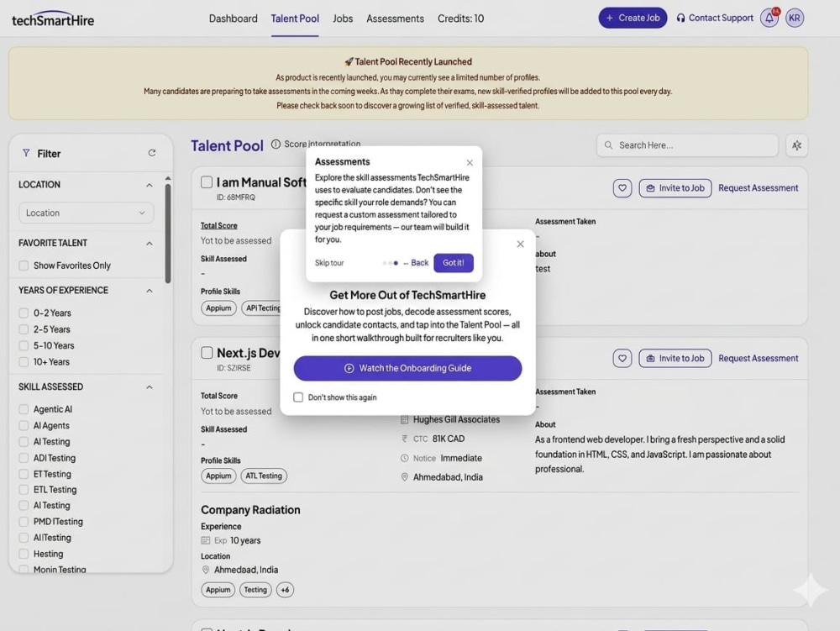840x631 pixels.
Task: Check the Hesting skill filter
Action: click(x=24, y=554)
